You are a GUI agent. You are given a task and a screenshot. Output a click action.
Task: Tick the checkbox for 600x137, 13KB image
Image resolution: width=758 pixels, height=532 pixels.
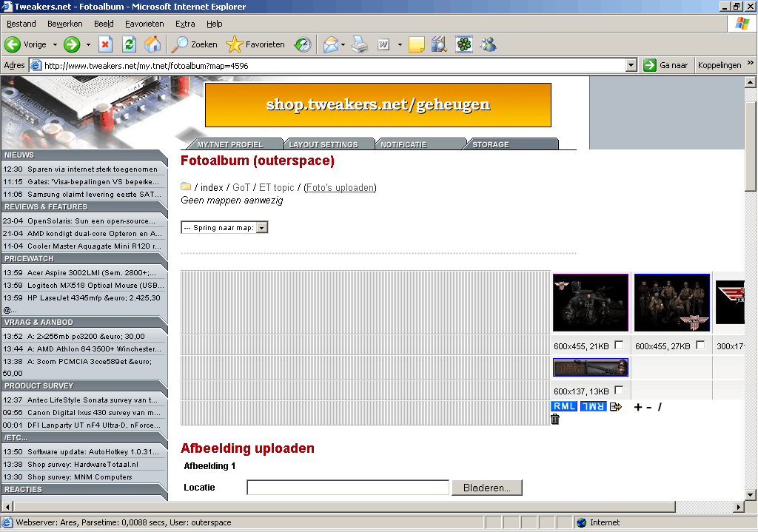619,390
